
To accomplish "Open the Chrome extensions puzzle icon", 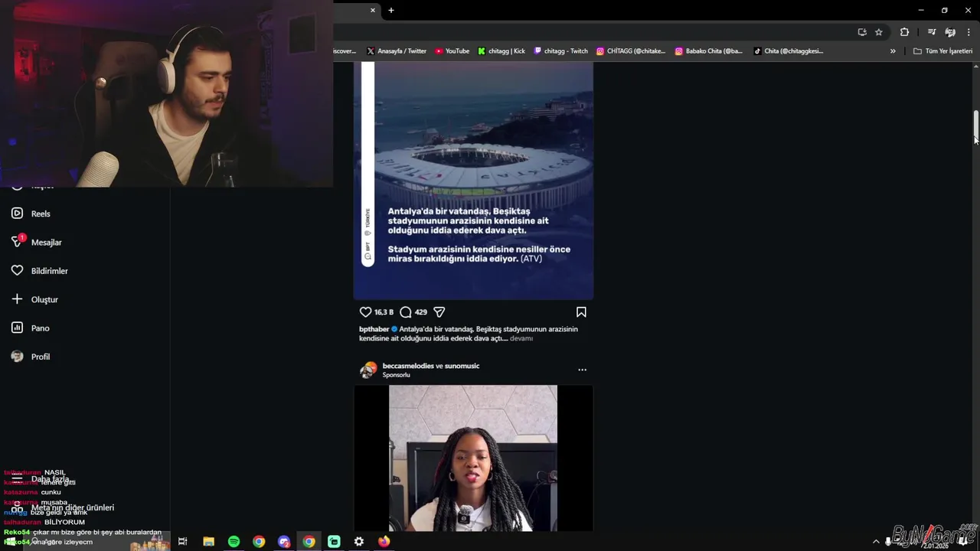I will (904, 32).
